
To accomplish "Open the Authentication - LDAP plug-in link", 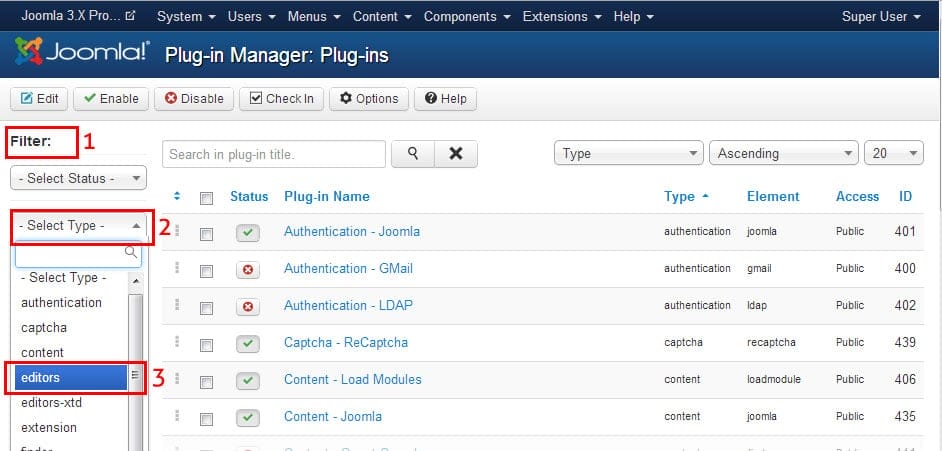I will click(x=348, y=305).
